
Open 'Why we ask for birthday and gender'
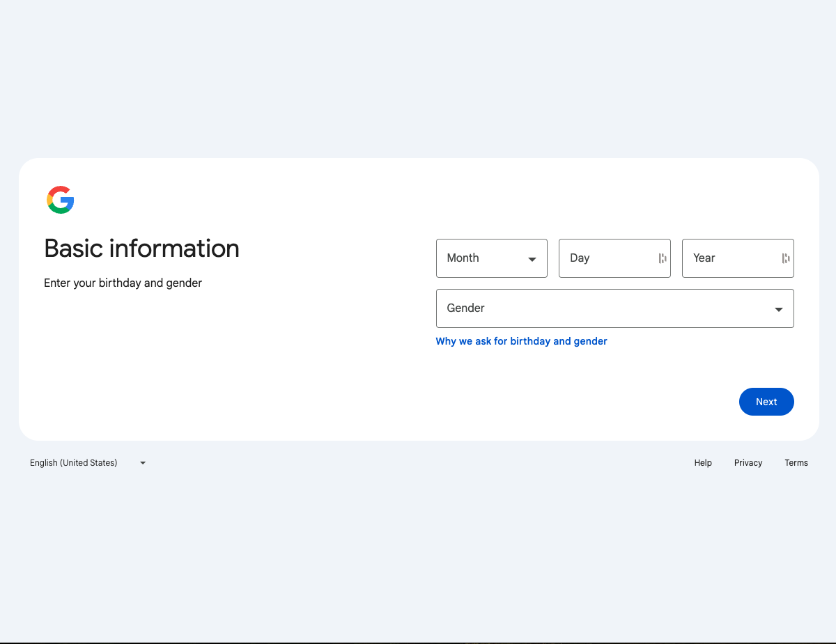tap(521, 341)
